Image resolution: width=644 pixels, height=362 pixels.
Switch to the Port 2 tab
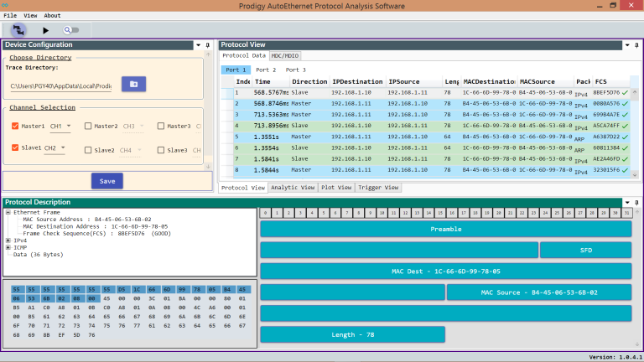point(266,70)
